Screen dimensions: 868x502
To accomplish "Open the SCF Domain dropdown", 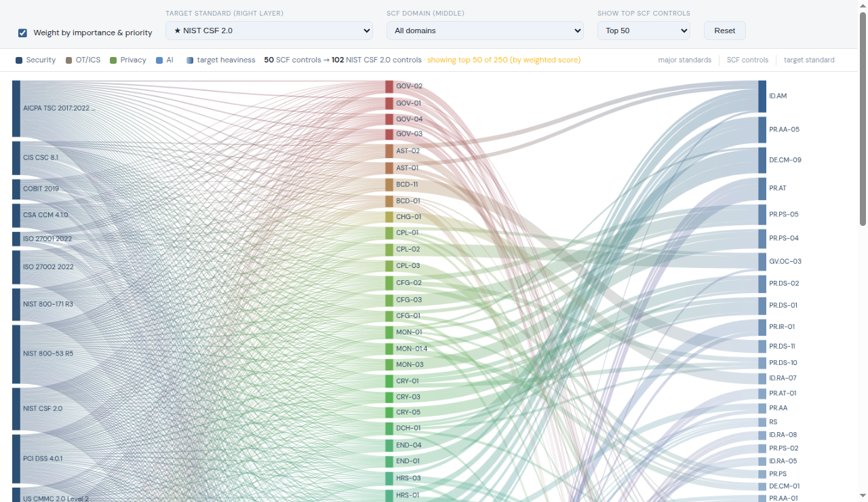I will coord(485,31).
